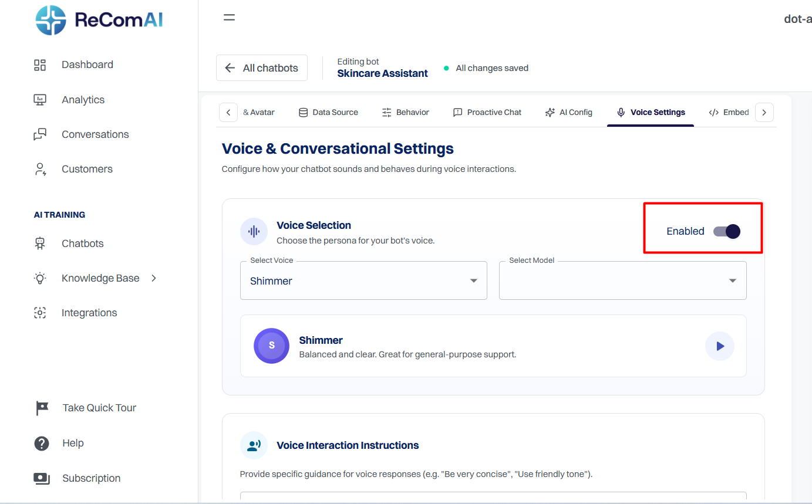Click the Chatbots robot icon
This screenshot has height=504, width=812.
pyautogui.click(x=40, y=243)
